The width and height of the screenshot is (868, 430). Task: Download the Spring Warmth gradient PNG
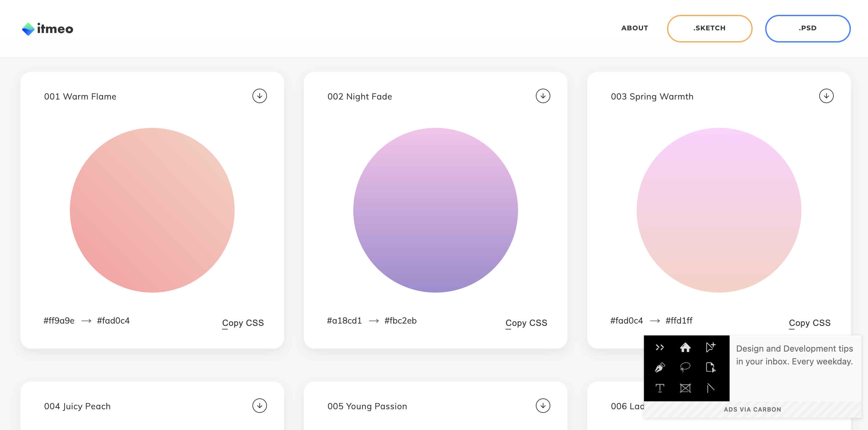[x=826, y=96]
